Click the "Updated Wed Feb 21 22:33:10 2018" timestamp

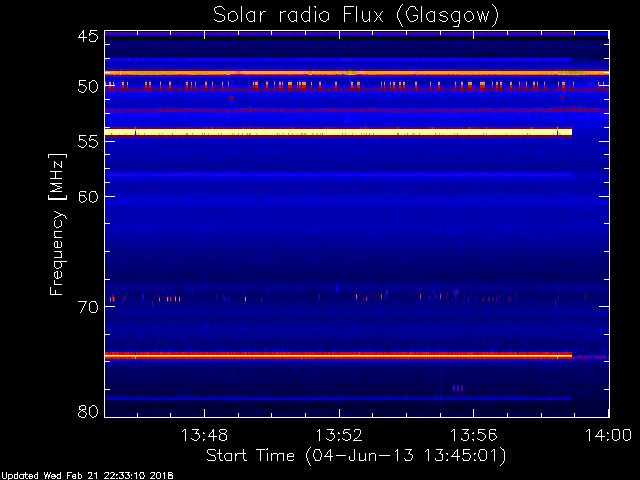[87, 476]
